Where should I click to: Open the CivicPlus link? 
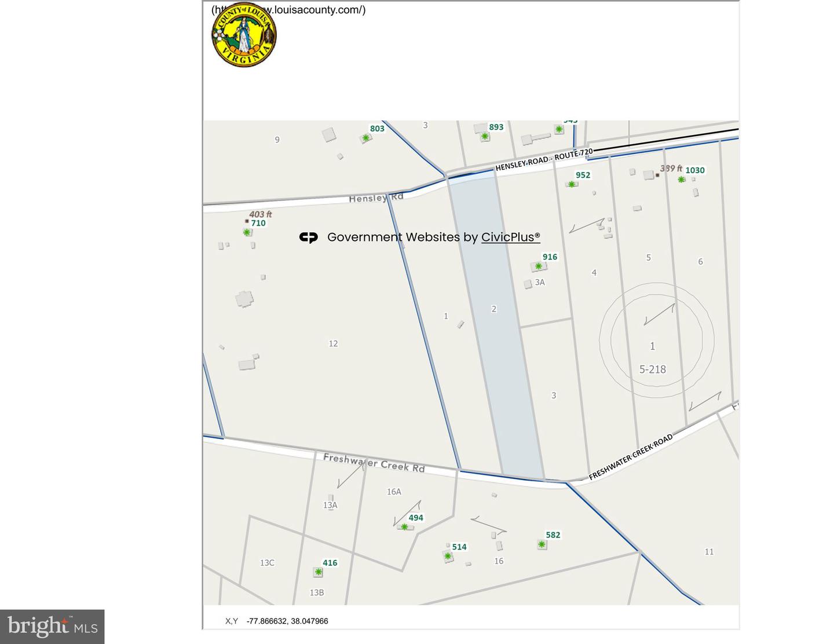click(x=510, y=237)
